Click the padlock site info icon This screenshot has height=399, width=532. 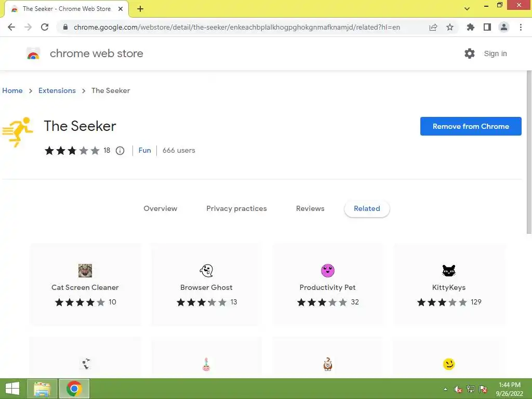click(x=65, y=27)
